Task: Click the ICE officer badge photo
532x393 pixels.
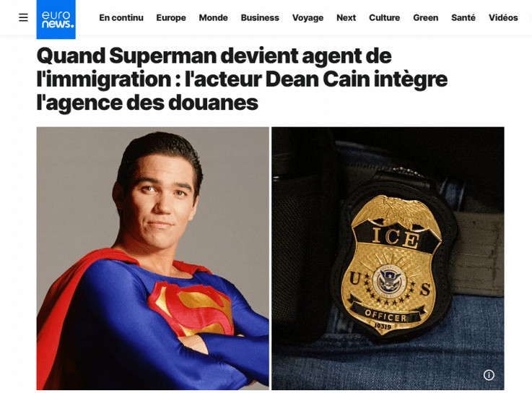Action: click(388, 258)
